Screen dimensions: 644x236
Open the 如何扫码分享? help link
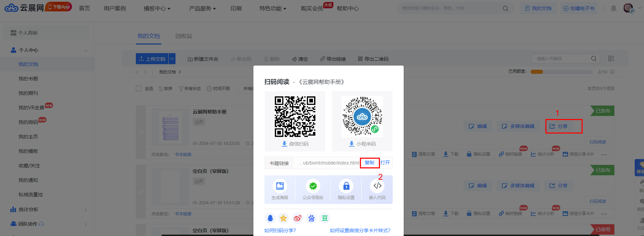tap(280, 230)
